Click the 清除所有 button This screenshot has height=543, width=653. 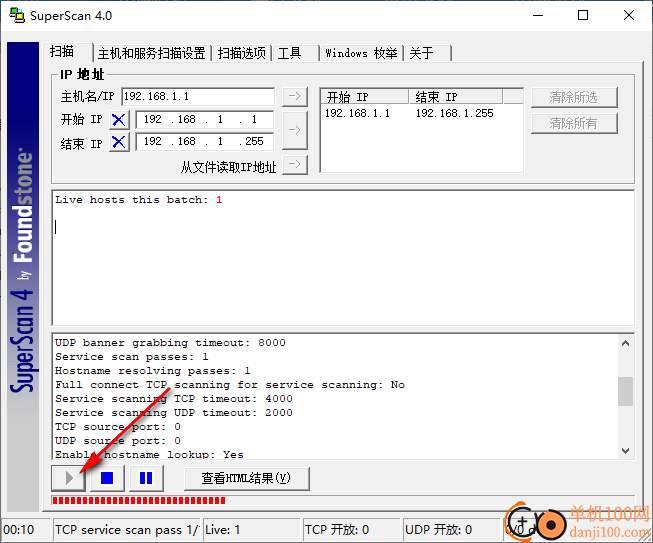(x=574, y=123)
